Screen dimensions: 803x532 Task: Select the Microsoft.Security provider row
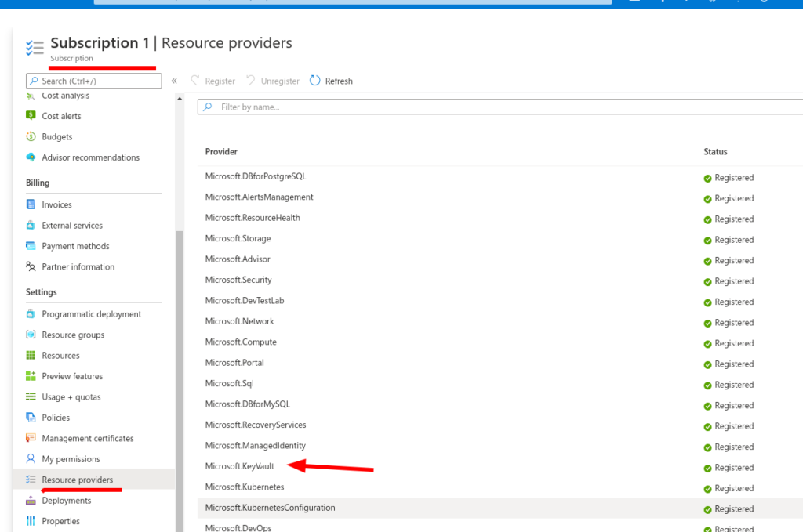pos(500,280)
